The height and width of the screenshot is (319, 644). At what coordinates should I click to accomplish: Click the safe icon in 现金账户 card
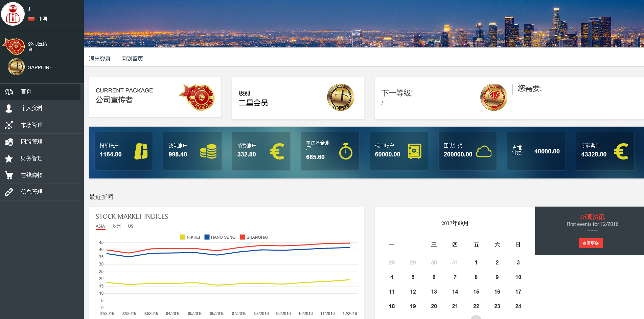[414, 151]
